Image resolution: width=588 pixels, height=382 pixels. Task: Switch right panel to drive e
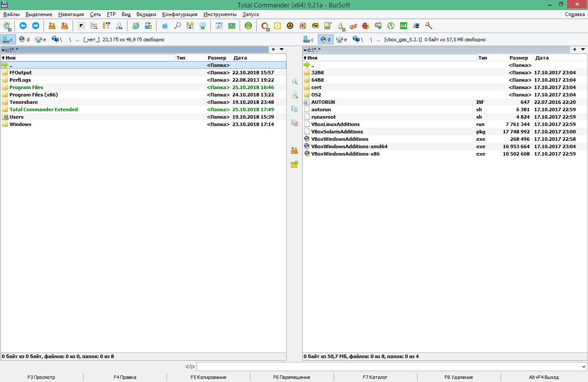[x=342, y=40]
